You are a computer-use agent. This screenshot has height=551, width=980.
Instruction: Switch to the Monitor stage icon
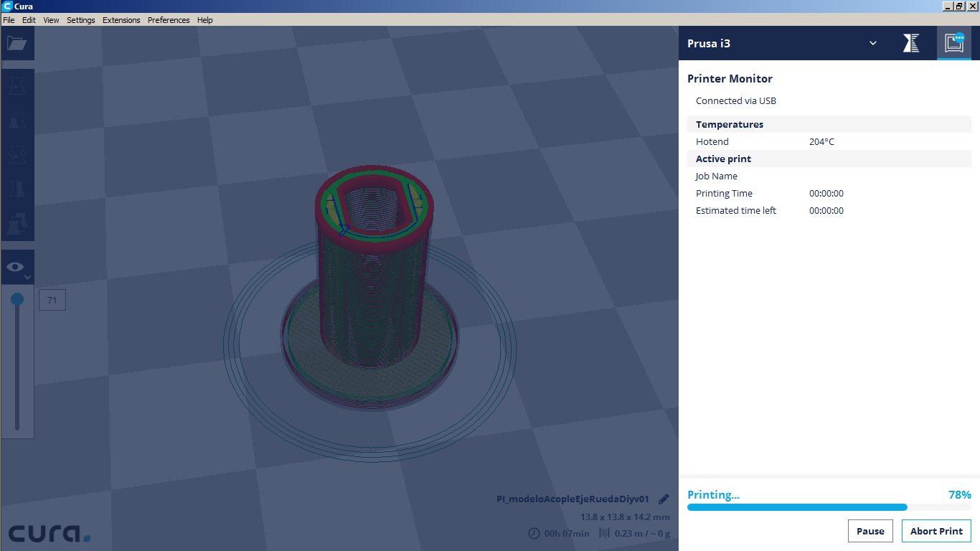pos(954,43)
